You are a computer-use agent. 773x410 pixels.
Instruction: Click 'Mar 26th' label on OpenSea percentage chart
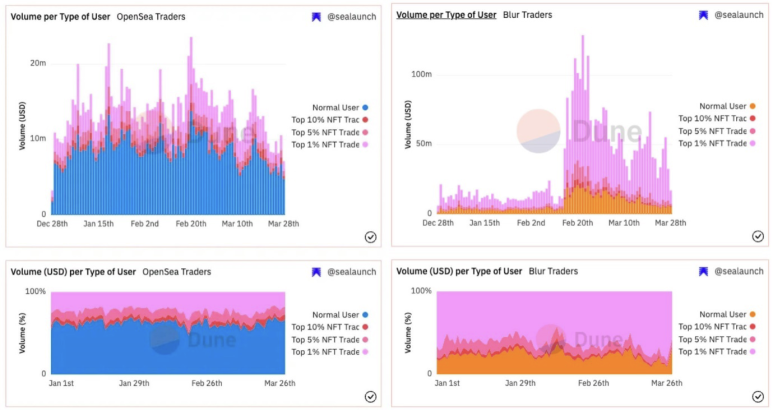pos(280,383)
